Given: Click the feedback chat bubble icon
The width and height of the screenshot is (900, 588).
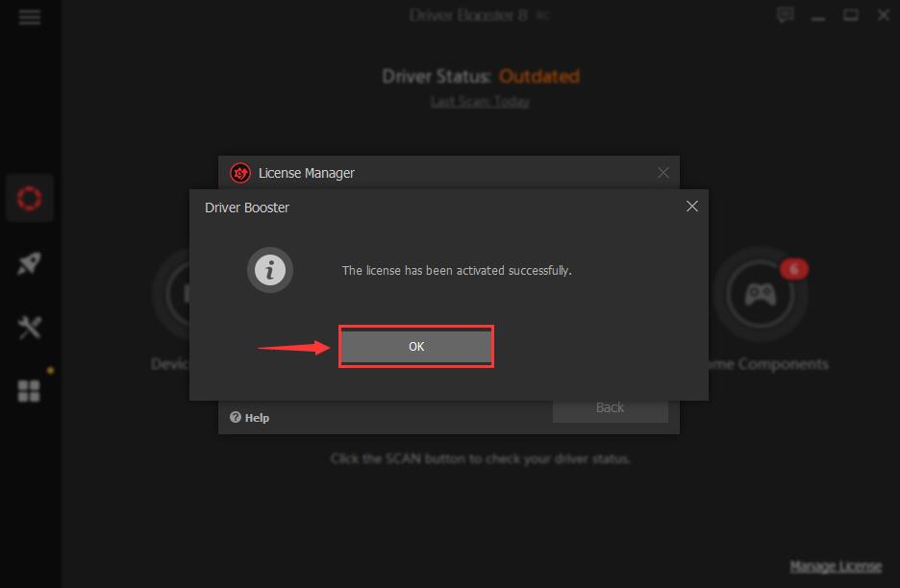Looking at the screenshot, I should (x=786, y=15).
